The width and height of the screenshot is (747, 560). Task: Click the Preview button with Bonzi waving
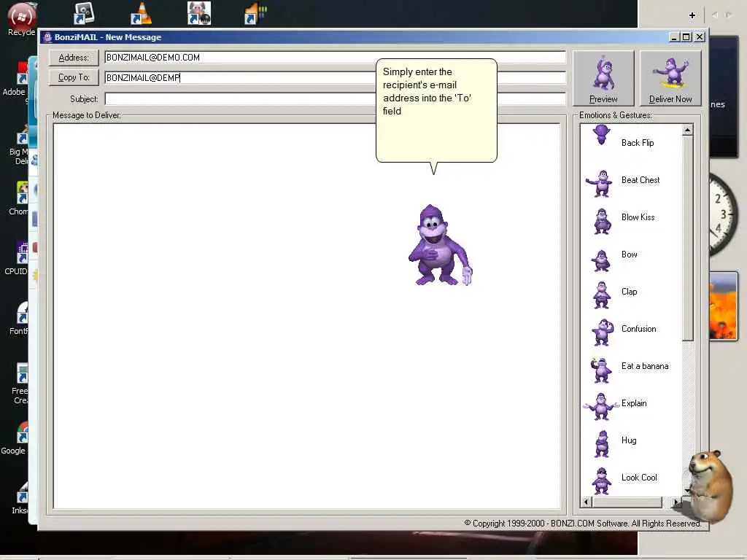click(x=603, y=78)
